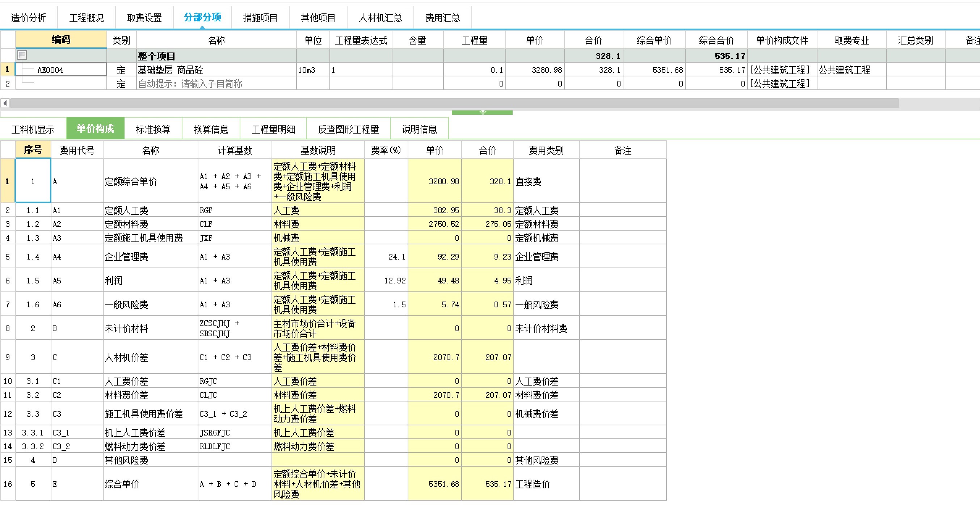Click the 编码 column header
The image size is (980, 505).
point(61,39)
